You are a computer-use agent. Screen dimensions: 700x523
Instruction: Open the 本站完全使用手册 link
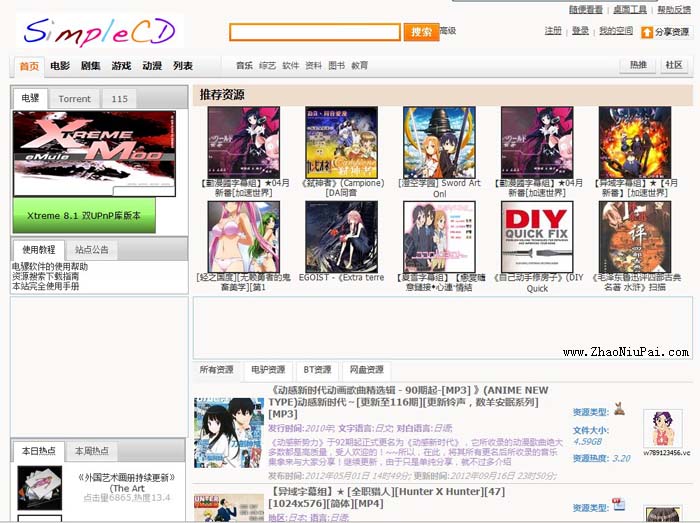click(46, 286)
